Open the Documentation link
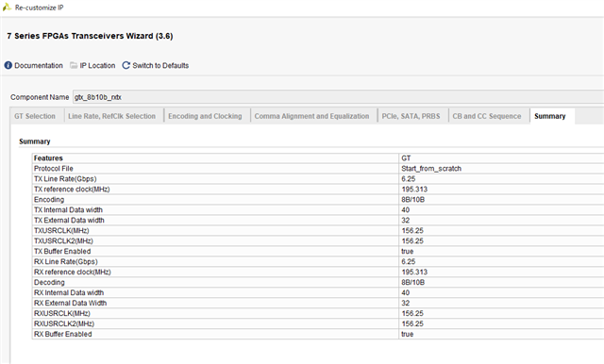The image size is (604, 364). point(39,65)
